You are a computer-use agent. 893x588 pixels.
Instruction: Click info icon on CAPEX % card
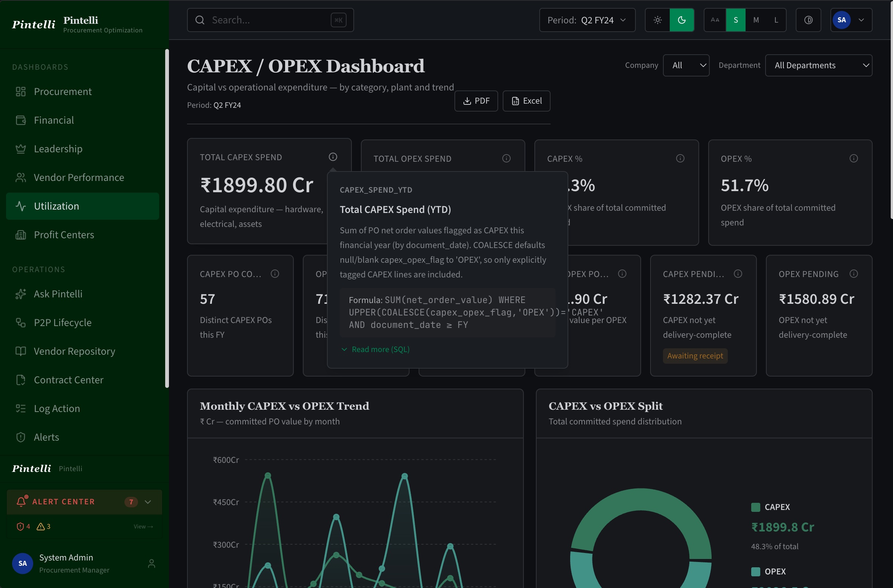(x=680, y=158)
